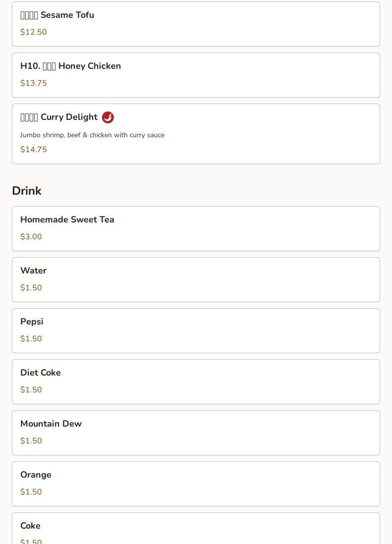Screen dimensions: 392x544
Task: Click the Homemade Sweet Tea title
Action: coord(67,219)
